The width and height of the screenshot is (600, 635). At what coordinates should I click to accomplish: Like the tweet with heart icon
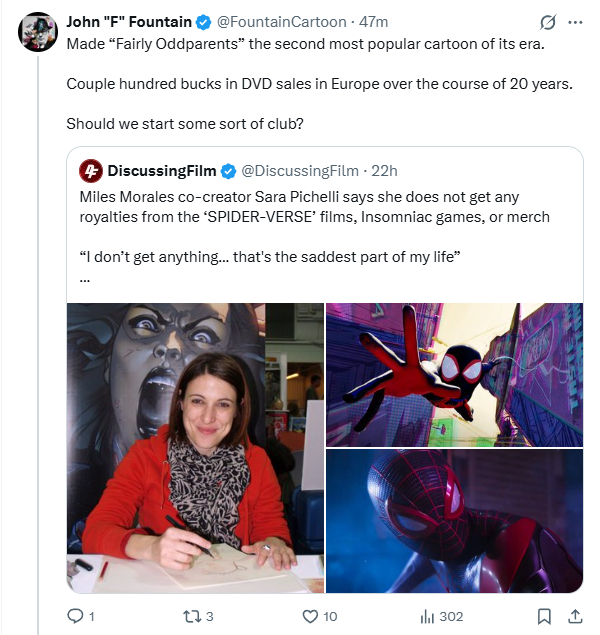pos(310,616)
